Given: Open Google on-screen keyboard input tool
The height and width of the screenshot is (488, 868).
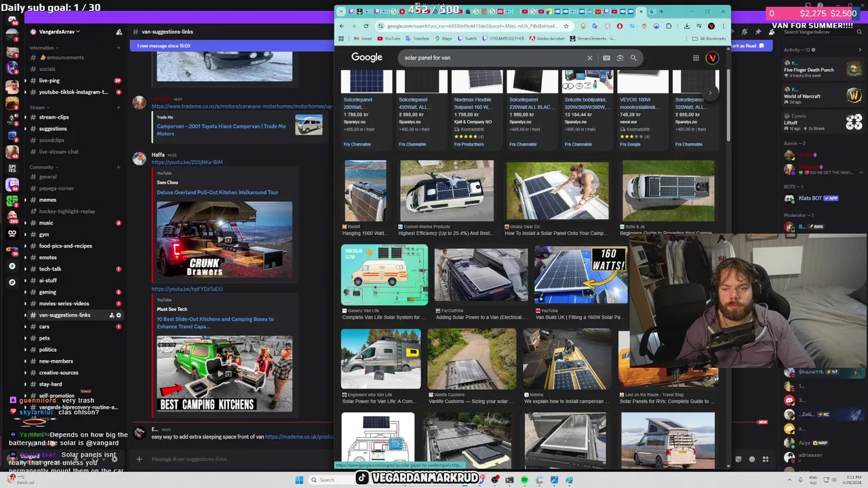Looking at the screenshot, I should (x=606, y=58).
